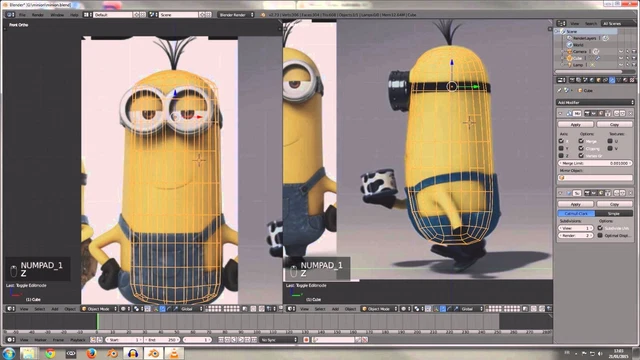The width and height of the screenshot is (640, 360).
Task: Open the Scene properties tab icon
Action: pos(585,80)
